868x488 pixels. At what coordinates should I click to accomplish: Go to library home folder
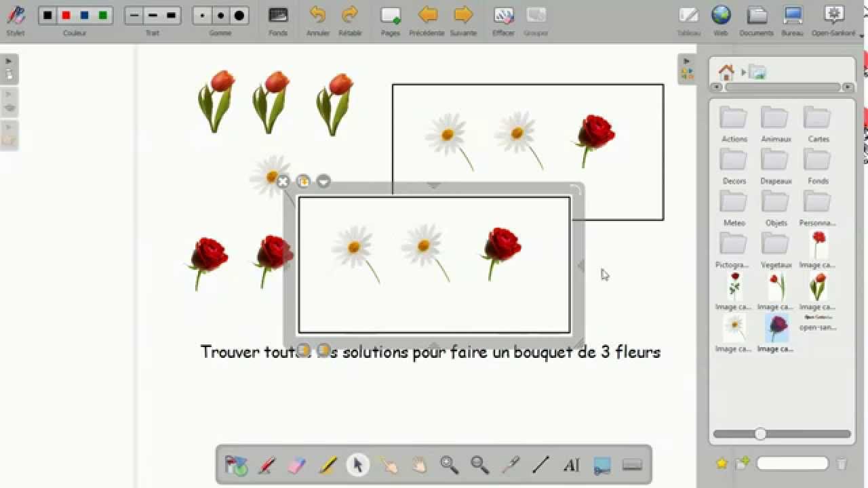coord(726,72)
